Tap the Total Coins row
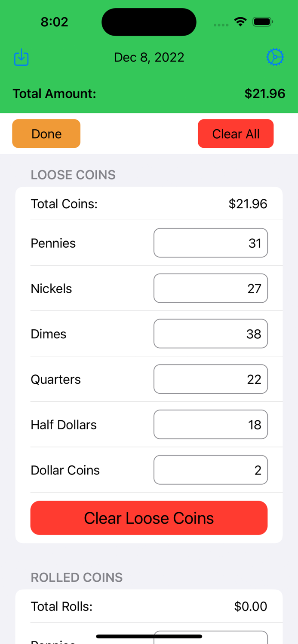Screen dimensions: 298x644 pos(149,204)
